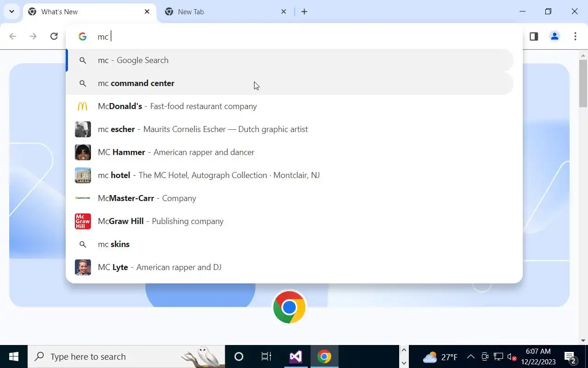The width and height of the screenshot is (588, 368).
Task: Click scrollbar down arrow on page
Action: click(x=583, y=341)
